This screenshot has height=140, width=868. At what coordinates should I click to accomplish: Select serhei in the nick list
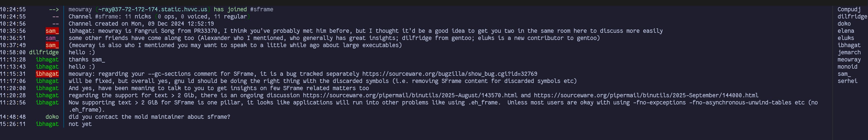click(847, 81)
